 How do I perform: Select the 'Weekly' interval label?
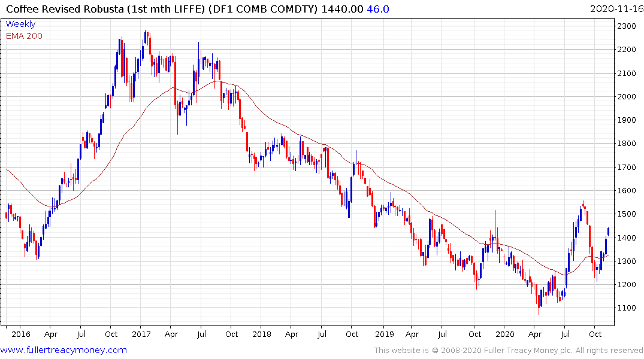point(20,24)
